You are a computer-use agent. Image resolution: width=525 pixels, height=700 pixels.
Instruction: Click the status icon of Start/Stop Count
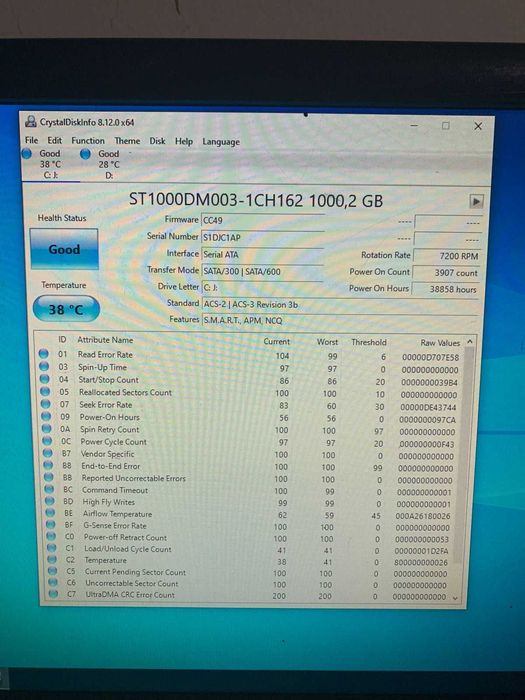tap(45, 379)
